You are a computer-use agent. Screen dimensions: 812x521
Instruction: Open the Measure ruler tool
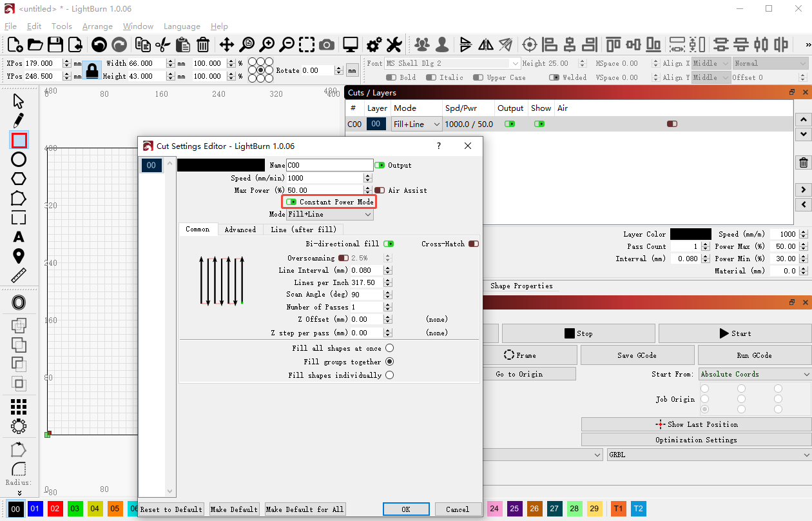(19, 276)
